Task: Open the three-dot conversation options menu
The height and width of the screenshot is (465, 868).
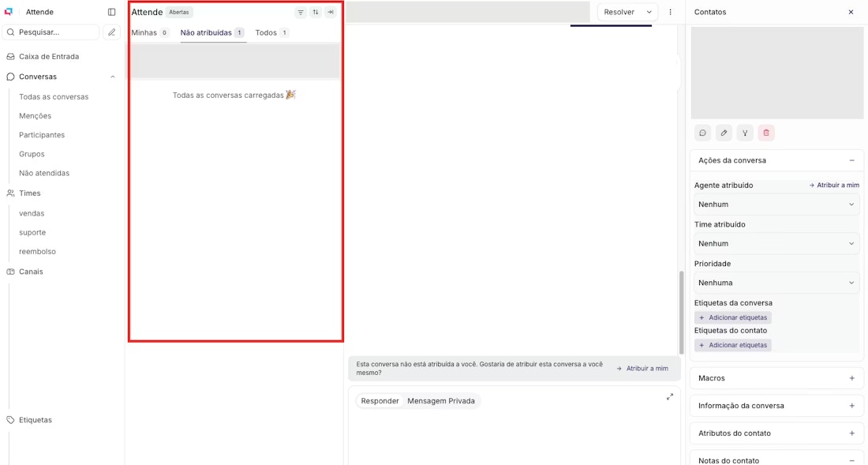Action: tap(670, 12)
